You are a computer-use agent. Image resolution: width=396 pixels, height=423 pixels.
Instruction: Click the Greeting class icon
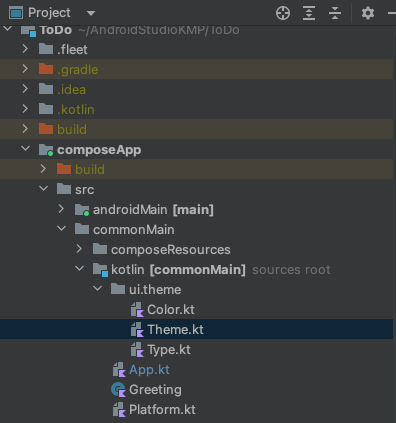(x=118, y=389)
